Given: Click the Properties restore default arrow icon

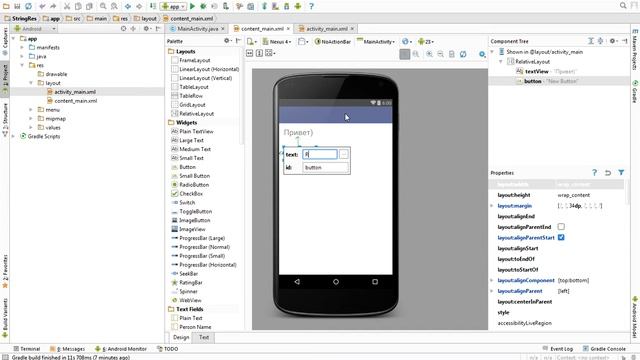Looking at the screenshot, I should tap(608, 173).
